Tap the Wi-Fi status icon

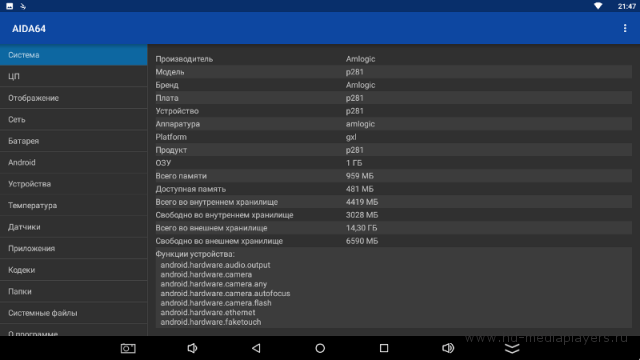coord(598,6)
